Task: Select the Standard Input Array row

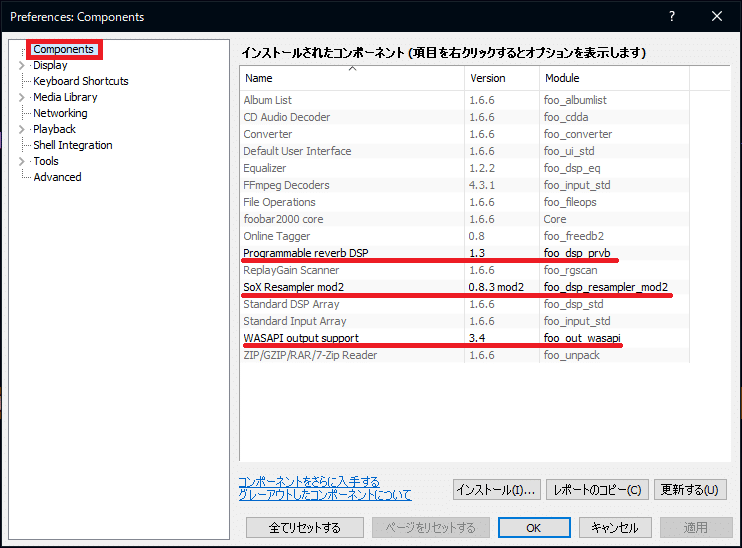Action: point(465,321)
